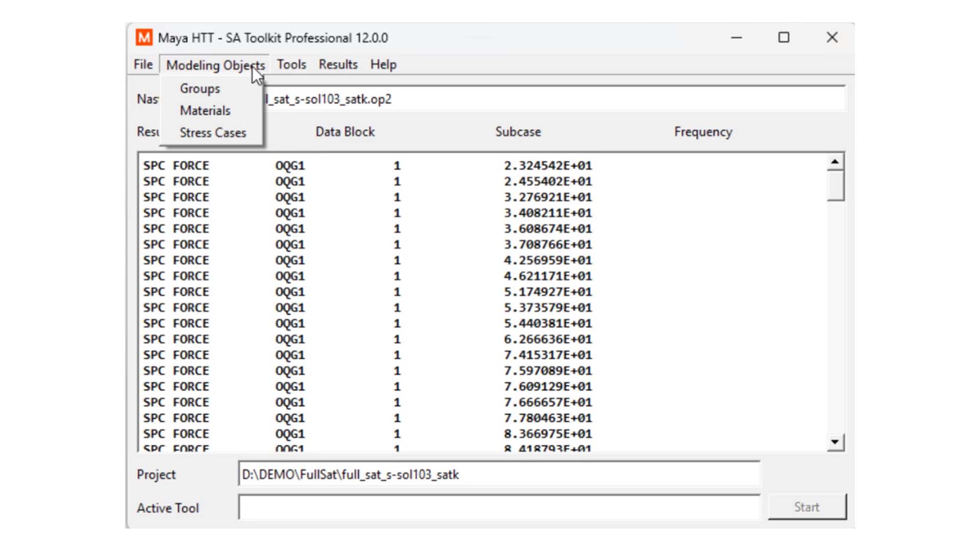This screenshot has width=980, height=551.
Task: Open the Results menu
Action: [338, 64]
